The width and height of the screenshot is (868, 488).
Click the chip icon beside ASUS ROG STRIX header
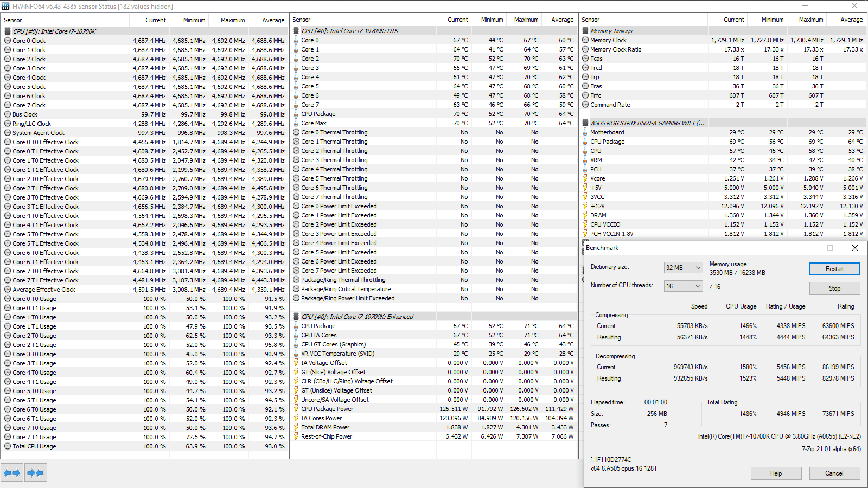[585, 123]
